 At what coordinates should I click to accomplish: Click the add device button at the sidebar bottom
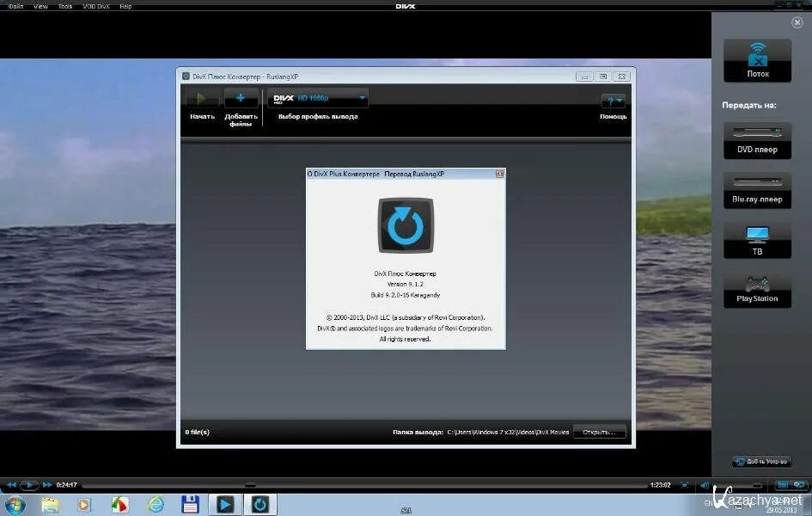pos(761,461)
